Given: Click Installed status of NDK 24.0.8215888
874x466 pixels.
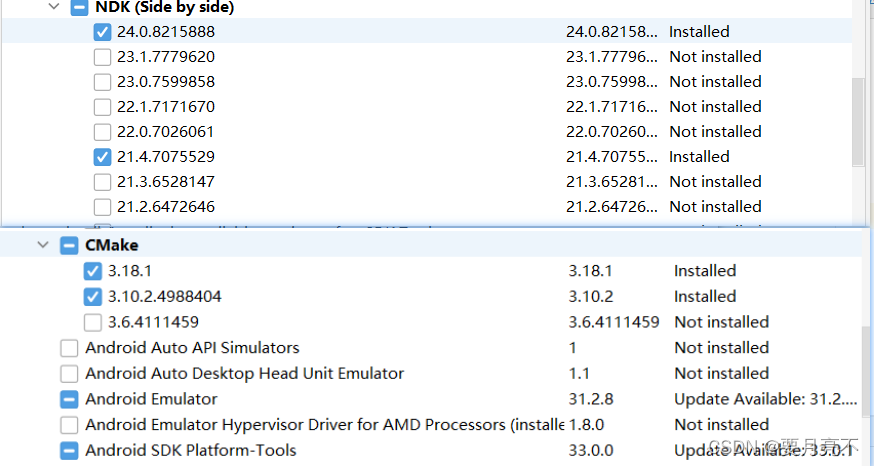Looking at the screenshot, I should coord(699,32).
